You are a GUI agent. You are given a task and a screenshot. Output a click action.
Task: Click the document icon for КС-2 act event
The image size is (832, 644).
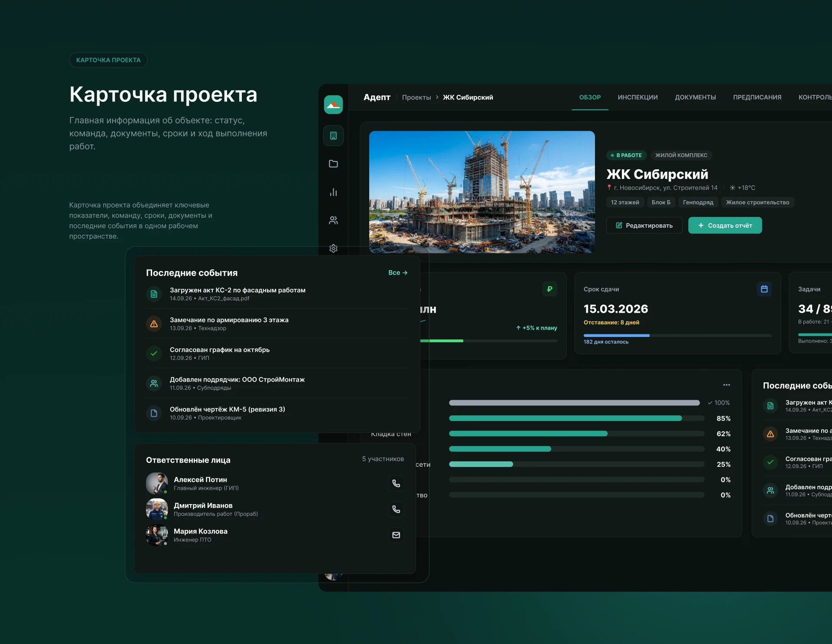(154, 294)
